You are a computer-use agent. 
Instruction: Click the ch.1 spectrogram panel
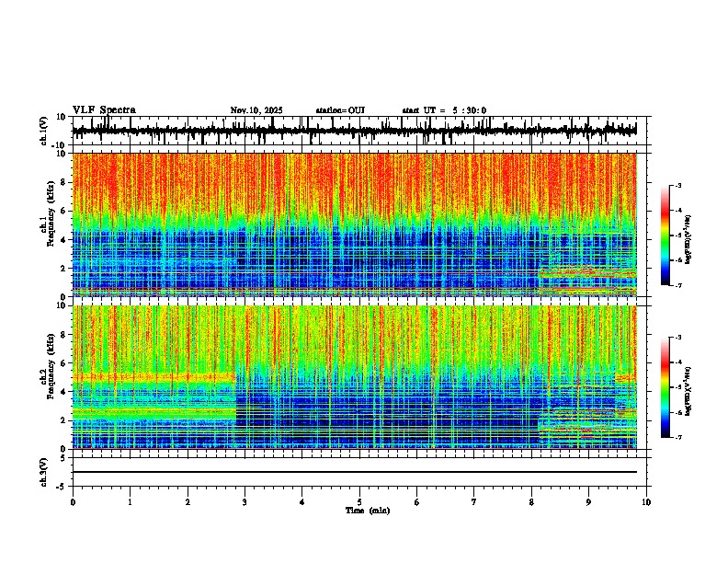(x=355, y=224)
